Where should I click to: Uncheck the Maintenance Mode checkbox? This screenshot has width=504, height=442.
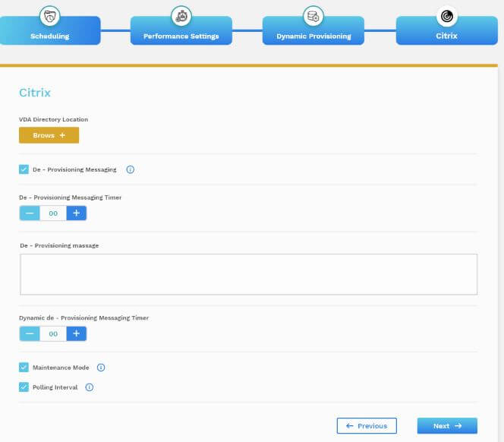point(24,367)
